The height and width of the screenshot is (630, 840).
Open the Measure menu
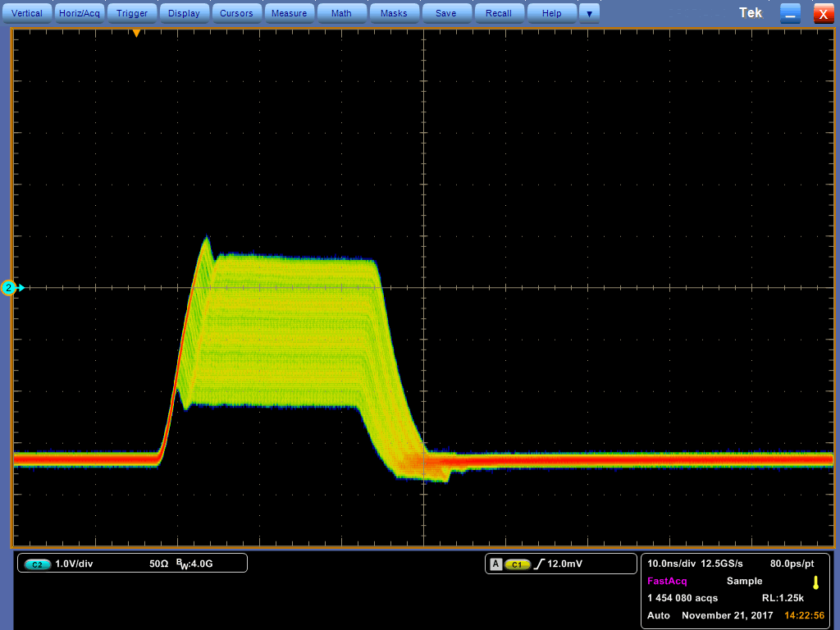[289, 13]
